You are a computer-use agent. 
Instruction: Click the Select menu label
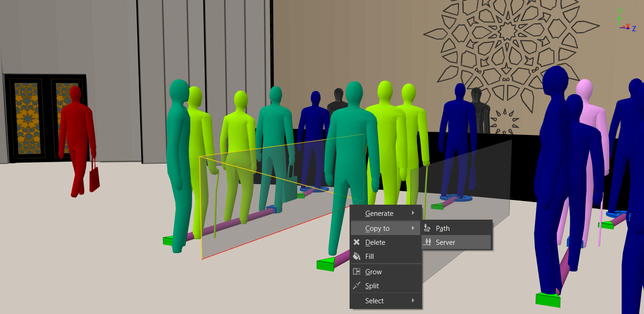(x=374, y=300)
